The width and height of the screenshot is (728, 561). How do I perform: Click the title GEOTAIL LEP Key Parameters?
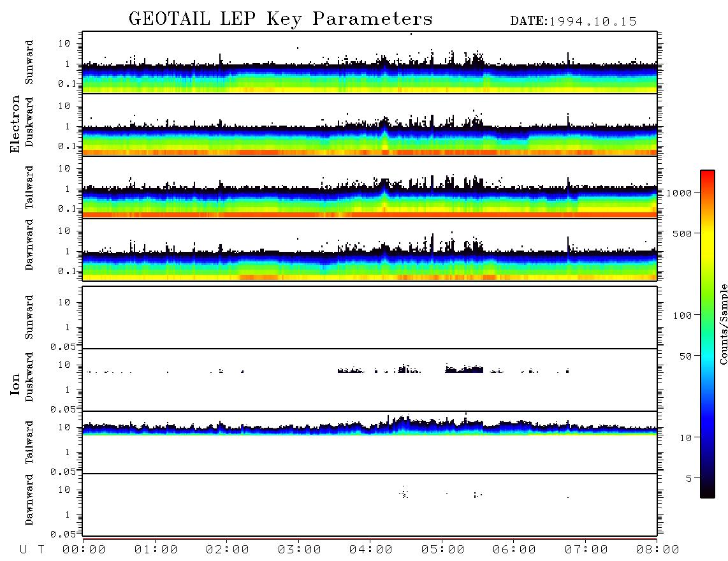pos(280,19)
